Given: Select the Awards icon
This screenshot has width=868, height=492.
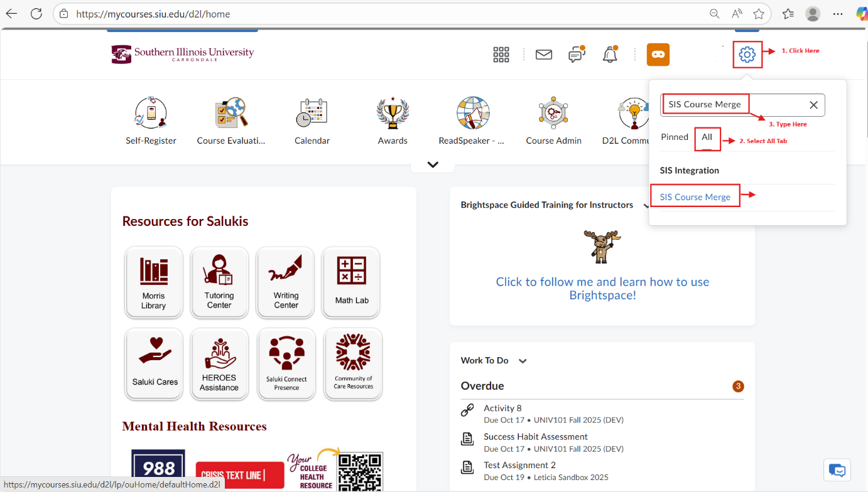Looking at the screenshot, I should click(392, 120).
